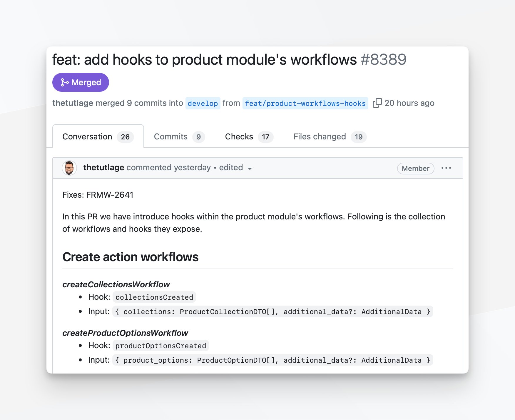Click the Conversation count badge 26

click(x=125, y=137)
